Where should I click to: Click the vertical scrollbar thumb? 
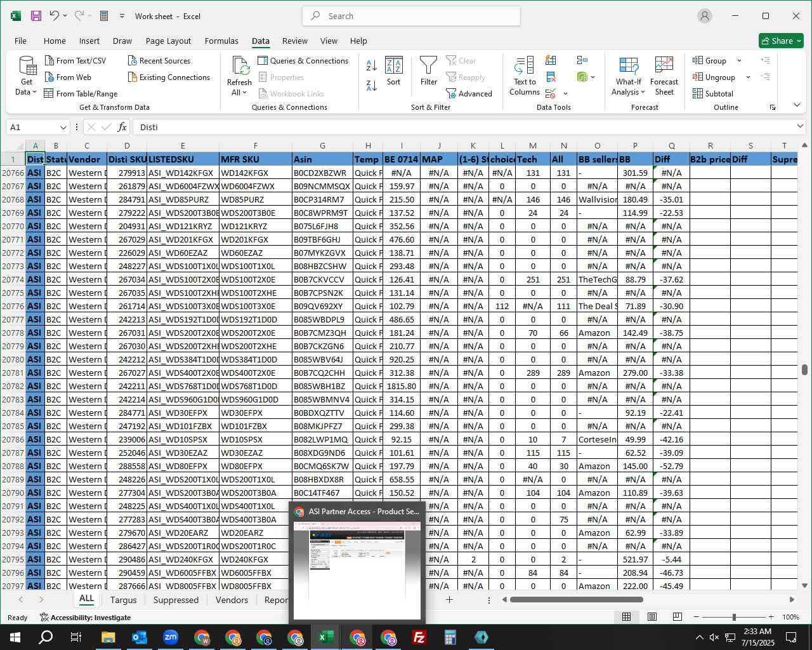tap(804, 370)
